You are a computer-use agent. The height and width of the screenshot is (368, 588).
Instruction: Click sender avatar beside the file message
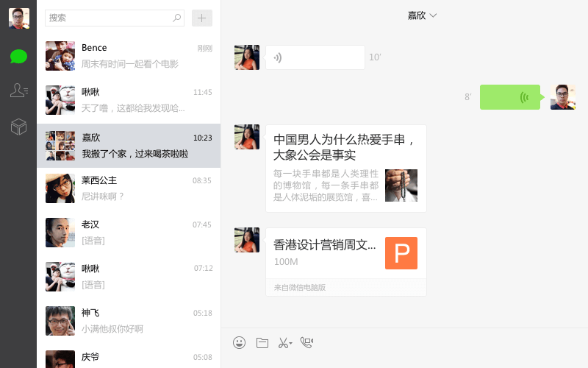coord(247,240)
